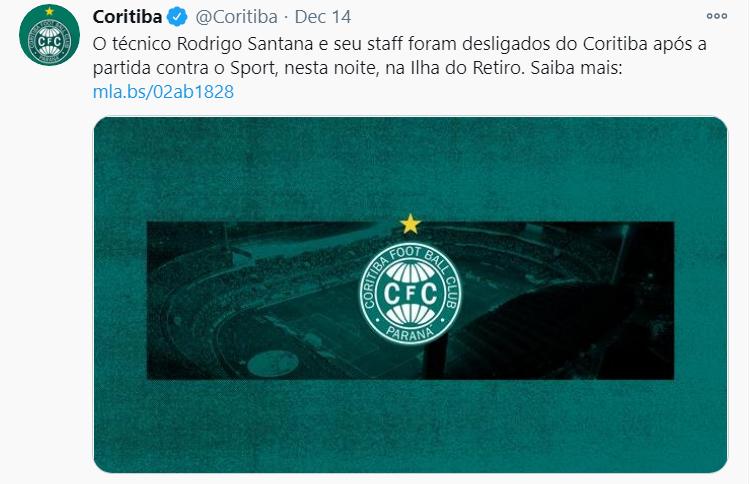The image size is (751, 484).
Task: Click the text Saiba mais
Action: (574, 68)
